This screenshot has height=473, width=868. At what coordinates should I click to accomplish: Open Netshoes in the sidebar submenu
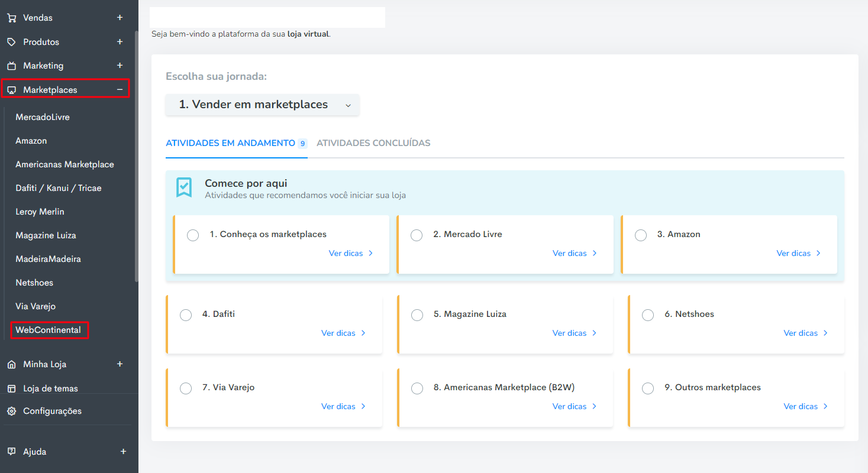(x=34, y=283)
